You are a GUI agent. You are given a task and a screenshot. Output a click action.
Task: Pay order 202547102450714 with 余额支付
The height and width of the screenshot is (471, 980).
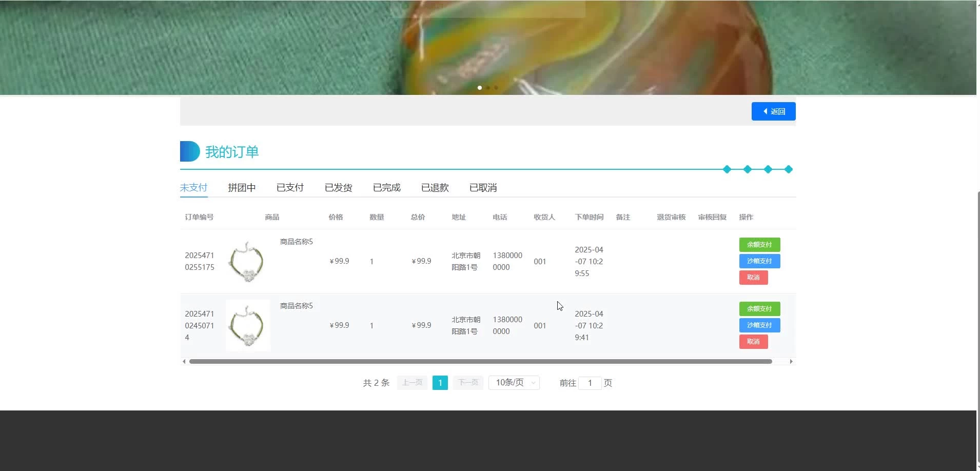pyautogui.click(x=759, y=309)
